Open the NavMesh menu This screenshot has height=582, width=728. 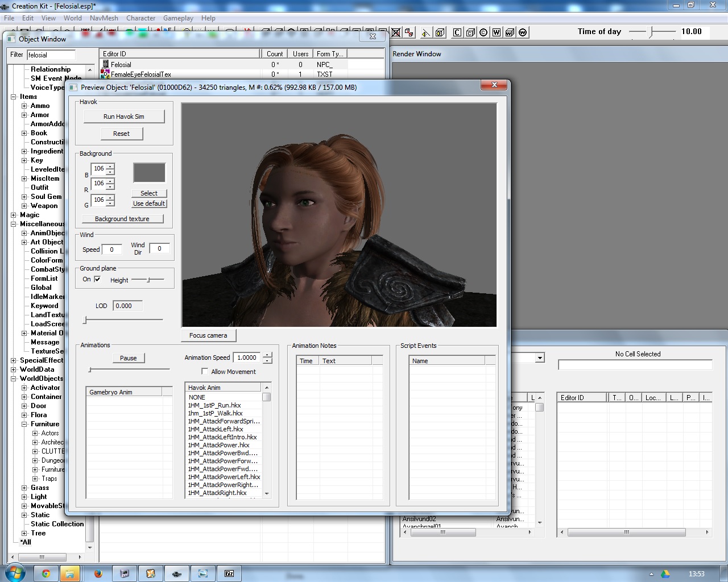click(104, 18)
